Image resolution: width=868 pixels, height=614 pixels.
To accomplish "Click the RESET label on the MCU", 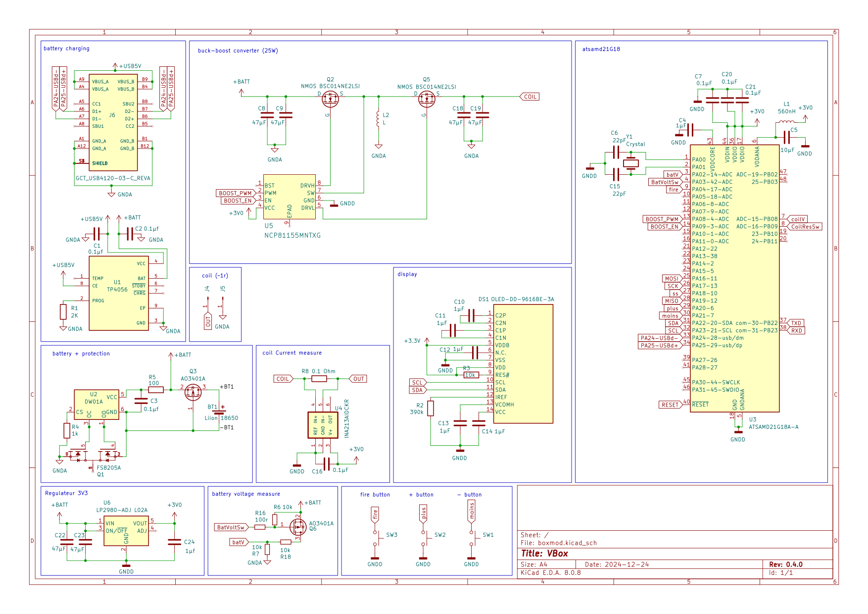I will [x=671, y=405].
